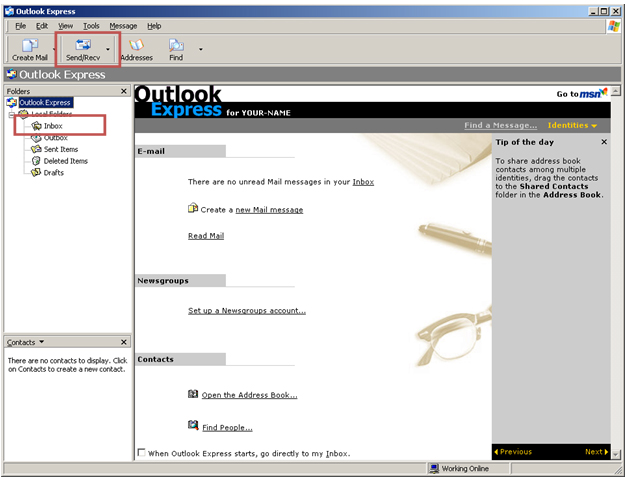Click the Address Book icon beside link
The height and width of the screenshot is (480, 628).
pyautogui.click(x=193, y=394)
